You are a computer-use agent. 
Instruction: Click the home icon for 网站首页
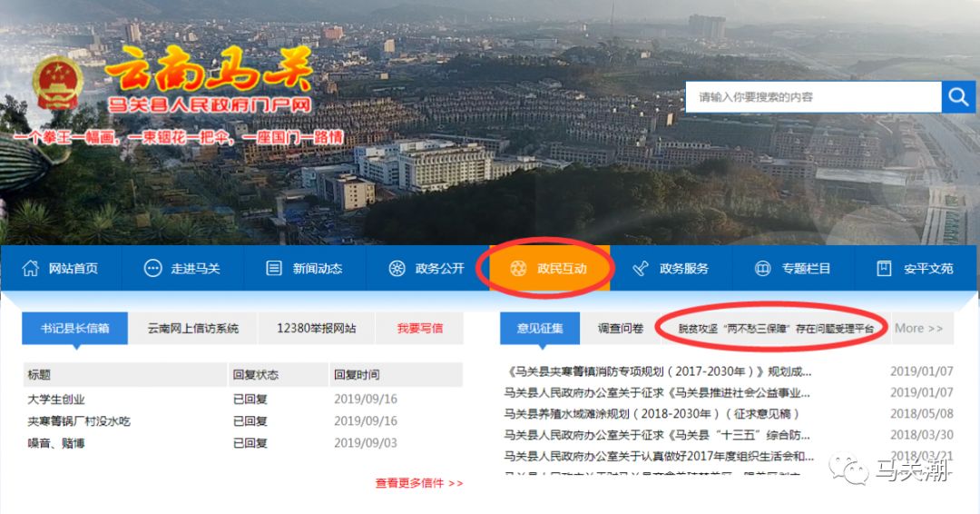coord(31,269)
